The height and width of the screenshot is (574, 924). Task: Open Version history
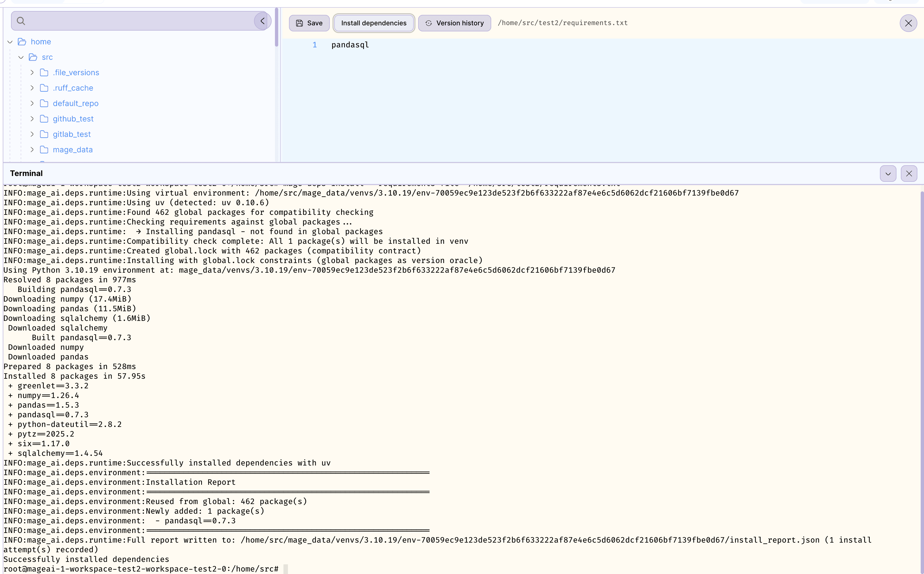[x=454, y=23]
